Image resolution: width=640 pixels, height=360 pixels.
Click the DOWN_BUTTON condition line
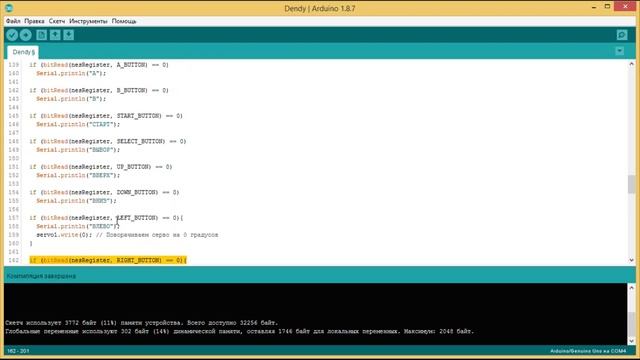pos(104,192)
